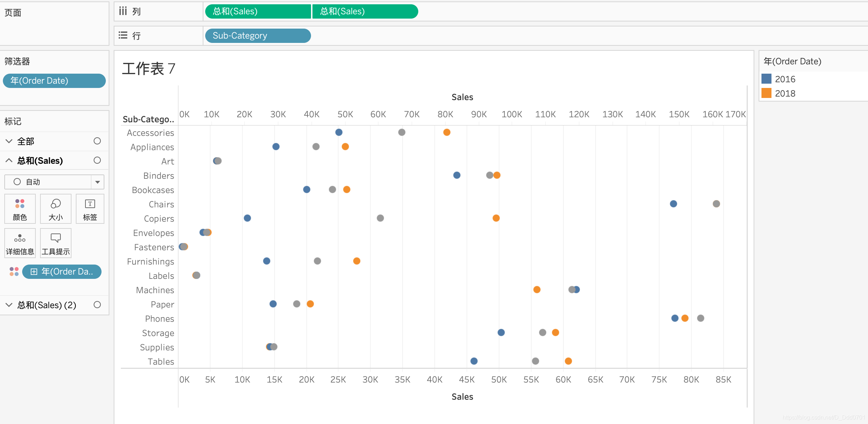Expand the 总和(Sales) (2) marks section
The height and width of the screenshot is (424, 868).
coord(9,305)
